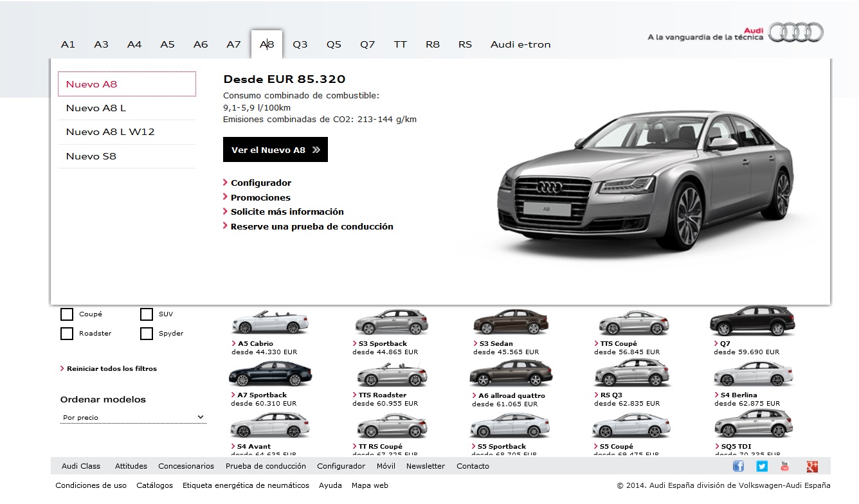The image size is (859, 504).
Task: Open the S4 Berlina car thumbnail
Action: tap(754, 374)
